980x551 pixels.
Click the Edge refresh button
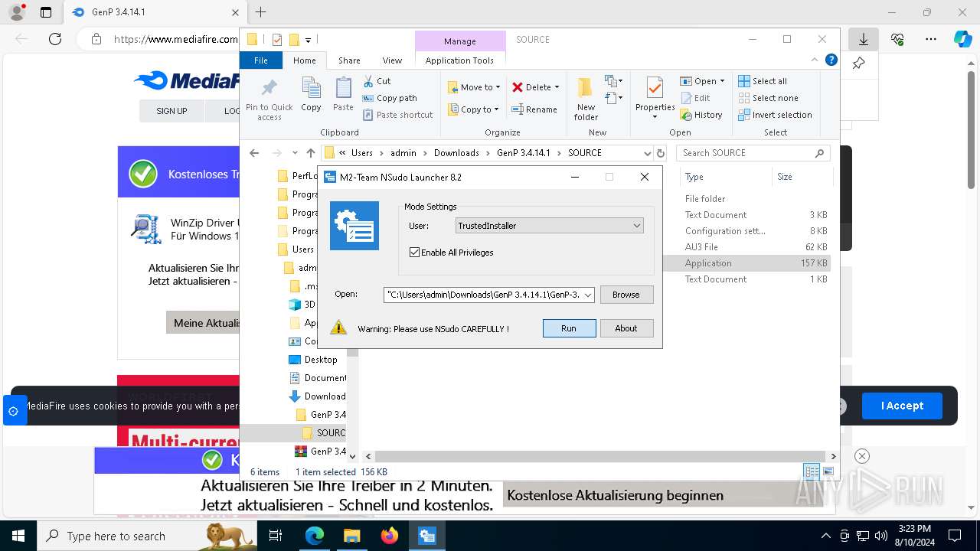click(x=55, y=39)
